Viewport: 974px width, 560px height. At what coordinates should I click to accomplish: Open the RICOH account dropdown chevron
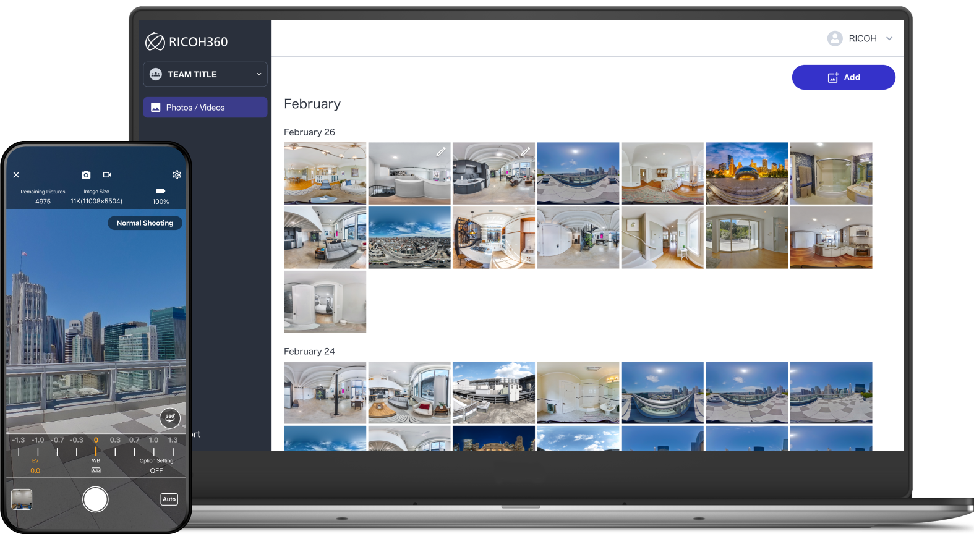tap(889, 38)
